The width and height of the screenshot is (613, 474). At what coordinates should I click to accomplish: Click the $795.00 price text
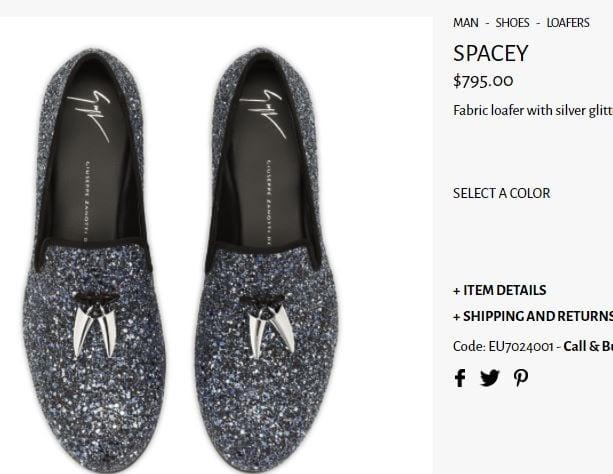(483, 81)
